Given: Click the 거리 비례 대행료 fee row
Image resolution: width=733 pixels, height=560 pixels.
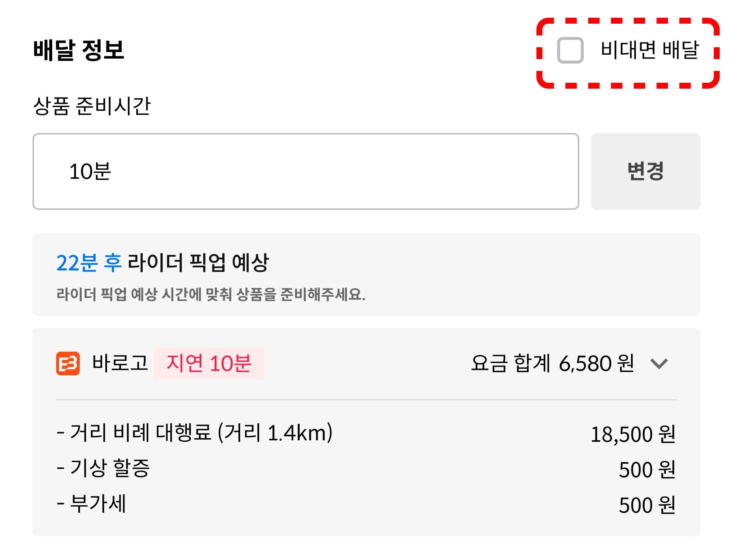Looking at the screenshot, I should point(195,433).
